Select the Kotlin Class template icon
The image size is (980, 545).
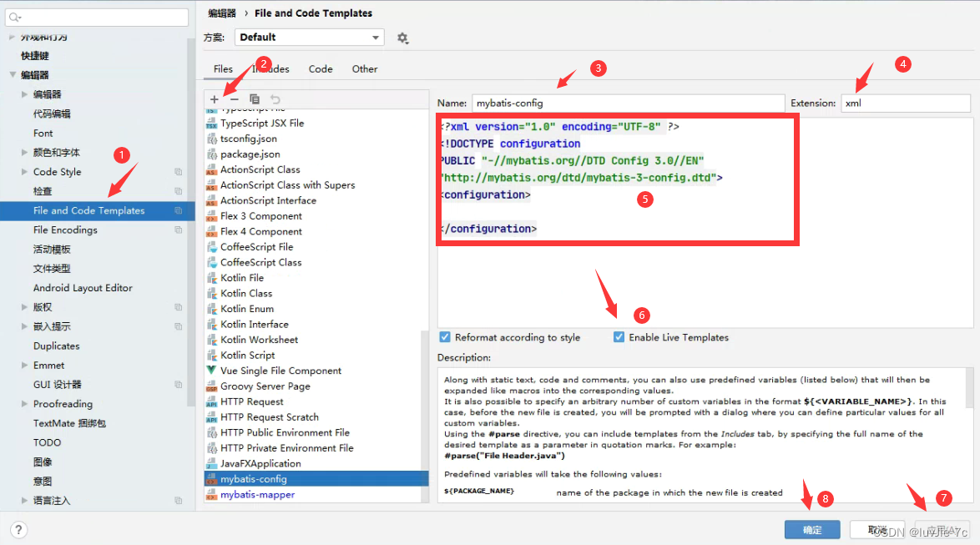pyautogui.click(x=214, y=293)
